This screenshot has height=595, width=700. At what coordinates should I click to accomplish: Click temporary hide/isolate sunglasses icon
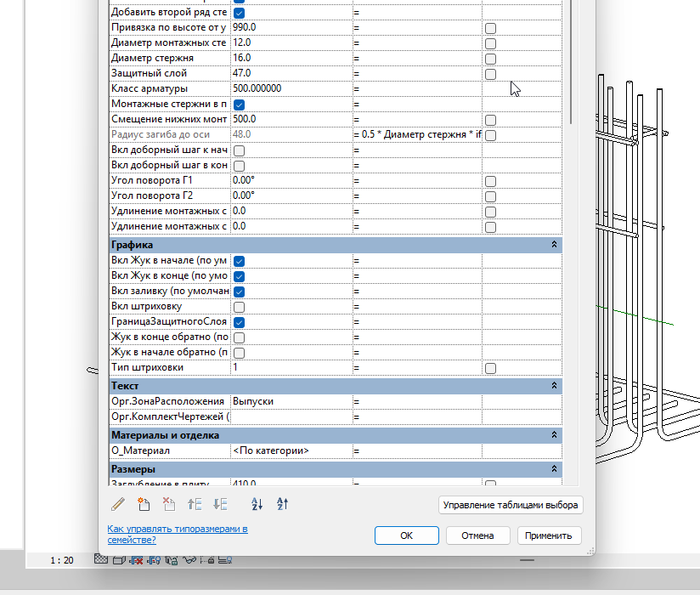click(x=189, y=559)
